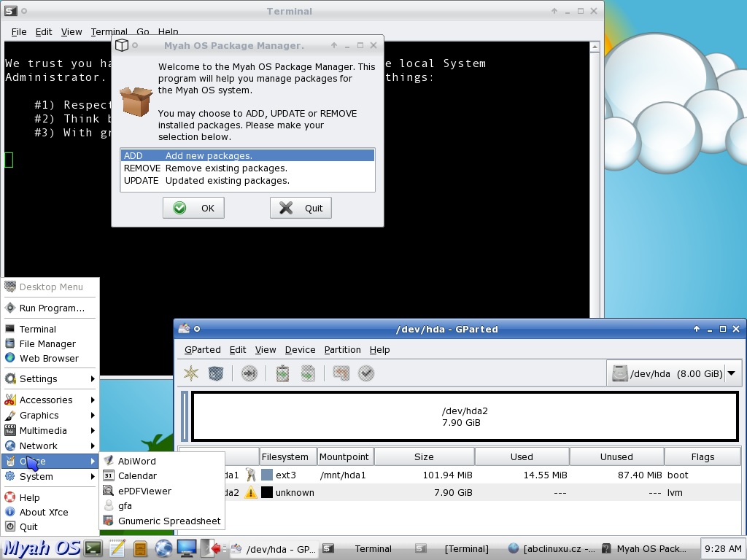Launch the web browser globe icon in panel
The width and height of the screenshot is (747, 560).
pos(163,548)
